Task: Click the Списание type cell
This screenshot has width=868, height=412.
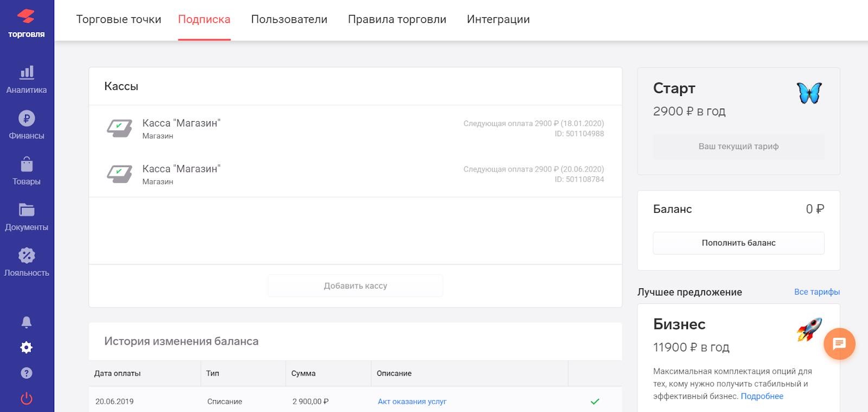Action: (225, 402)
